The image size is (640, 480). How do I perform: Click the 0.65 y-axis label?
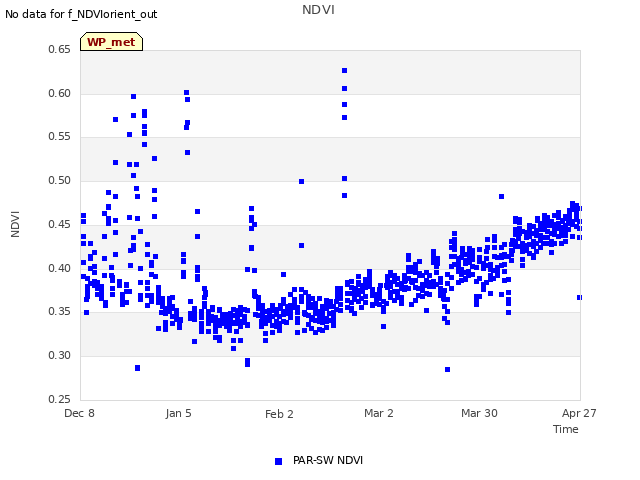coord(59,49)
